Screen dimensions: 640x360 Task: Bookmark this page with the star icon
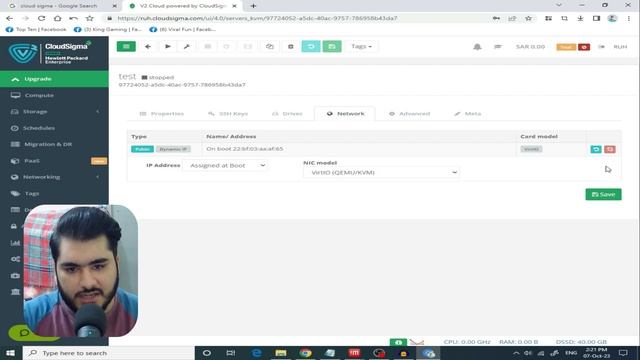(x=528, y=18)
